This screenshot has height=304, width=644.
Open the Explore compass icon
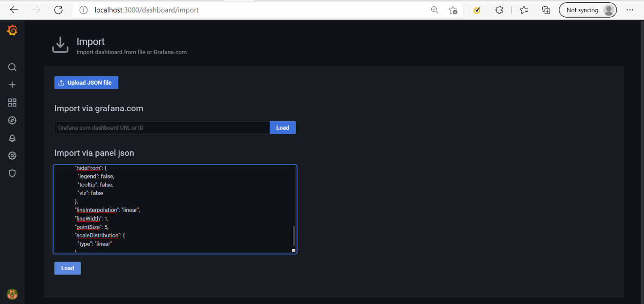[12, 120]
